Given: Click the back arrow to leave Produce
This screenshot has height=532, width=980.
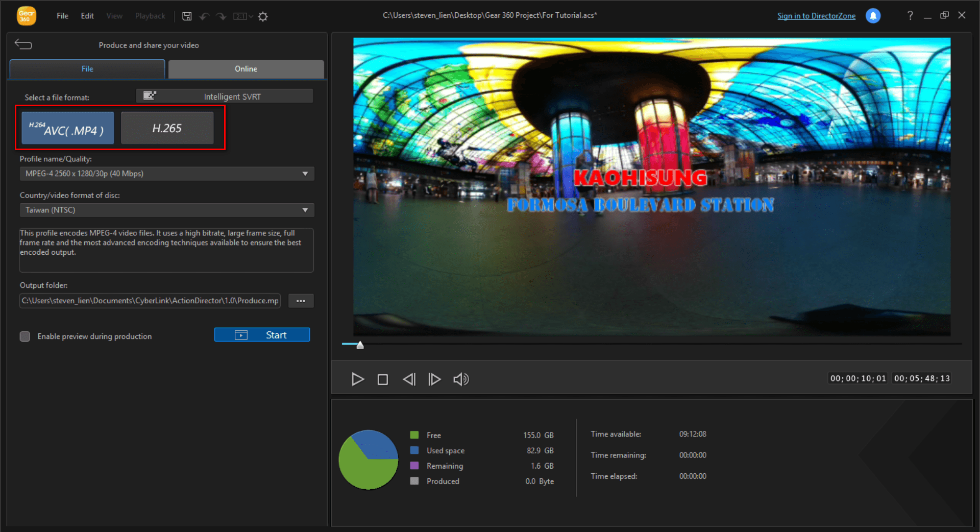Looking at the screenshot, I should [23, 44].
